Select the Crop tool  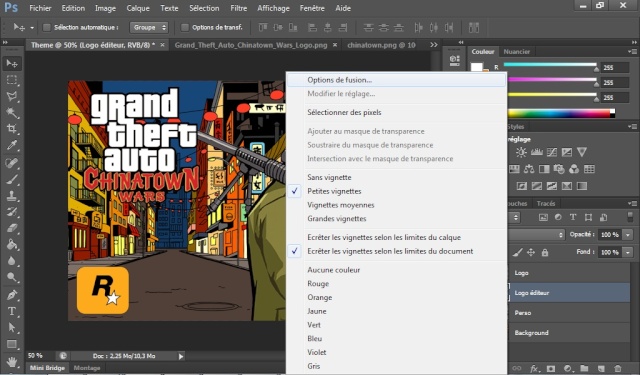coord(12,129)
